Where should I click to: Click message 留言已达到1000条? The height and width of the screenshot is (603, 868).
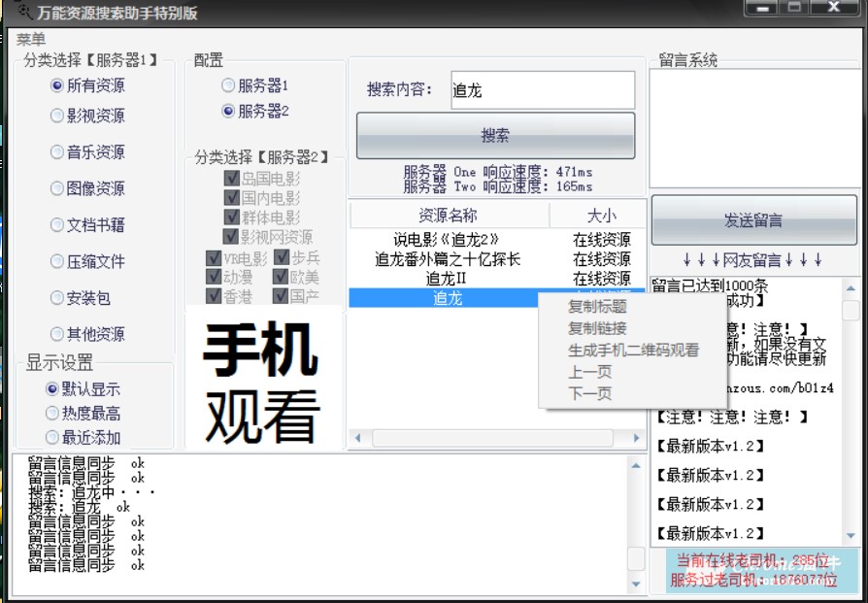(x=711, y=286)
